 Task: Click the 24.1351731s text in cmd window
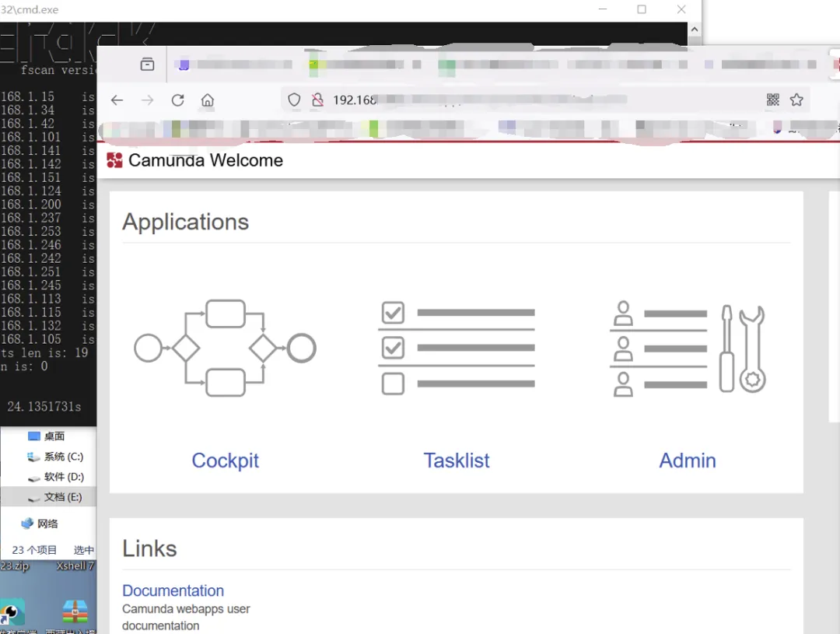(44, 407)
